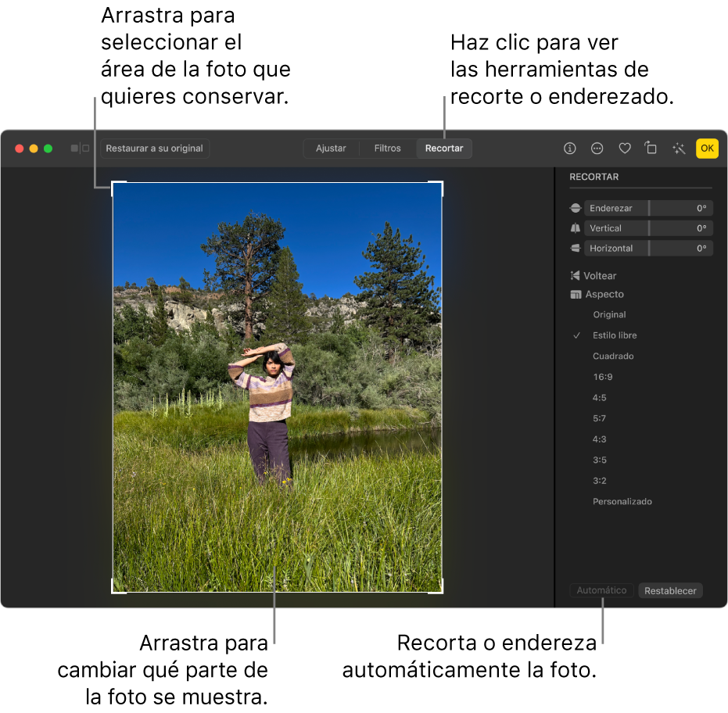Select the Original aspect option
The height and width of the screenshot is (713, 728).
click(x=609, y=314)
